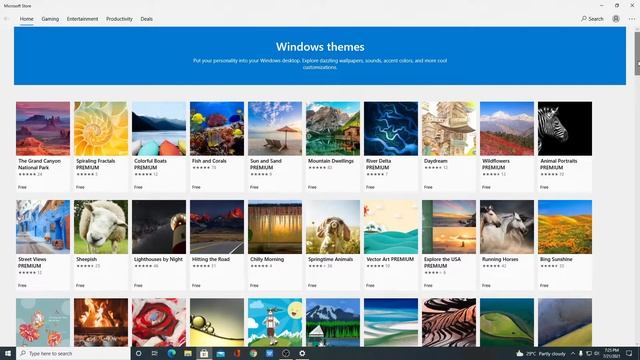Click the Chilly Morning theme title
Image resolution: width=640 pixels, height=360 pixels.
(267, 259)
